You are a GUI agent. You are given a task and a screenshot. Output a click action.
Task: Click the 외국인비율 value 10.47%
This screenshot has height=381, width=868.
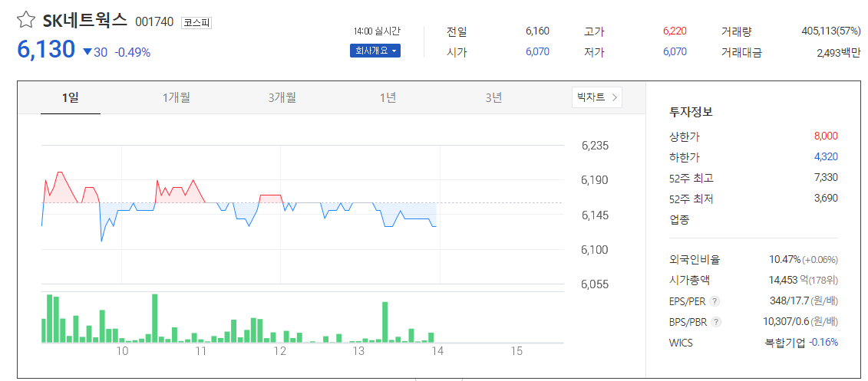pos(784,259)
